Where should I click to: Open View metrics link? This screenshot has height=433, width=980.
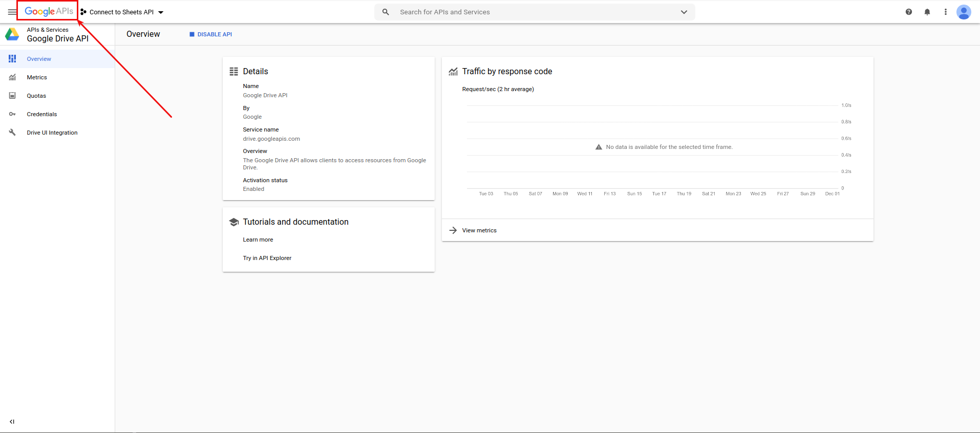479,230
